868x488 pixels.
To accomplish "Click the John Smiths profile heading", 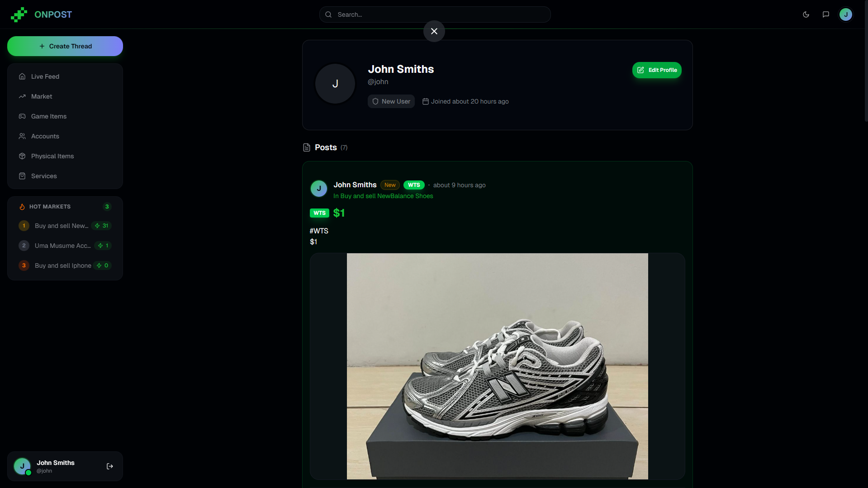I will (x=401, y=69).
